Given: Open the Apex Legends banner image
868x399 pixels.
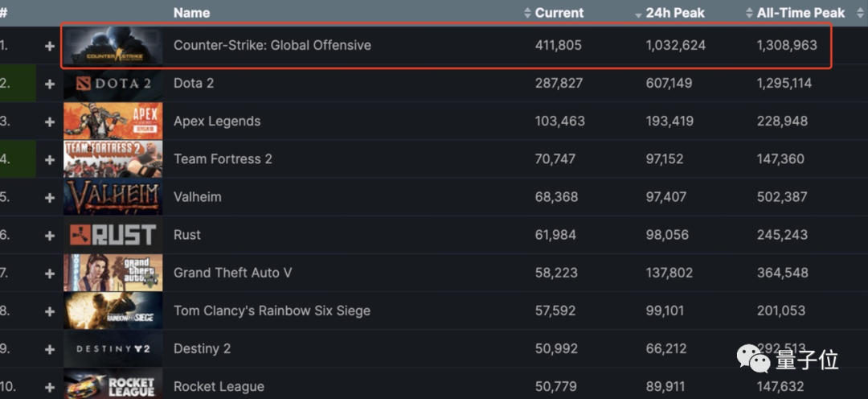Looking at the screenshot, I should 113,121.
